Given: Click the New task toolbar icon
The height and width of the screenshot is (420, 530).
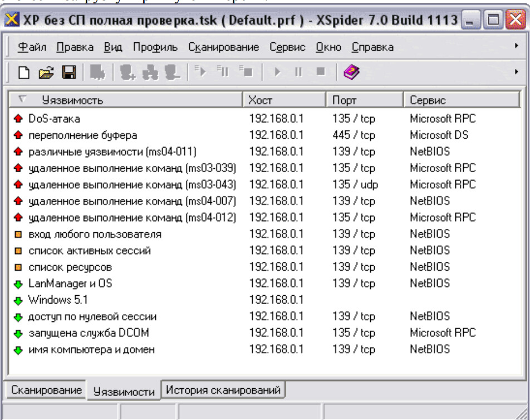Looking at the screenshot, I should (x=23, y=71).
